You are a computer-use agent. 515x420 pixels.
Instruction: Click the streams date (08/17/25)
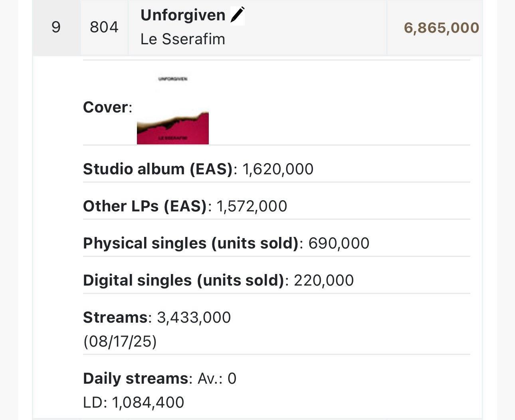(x=120, y=342)
